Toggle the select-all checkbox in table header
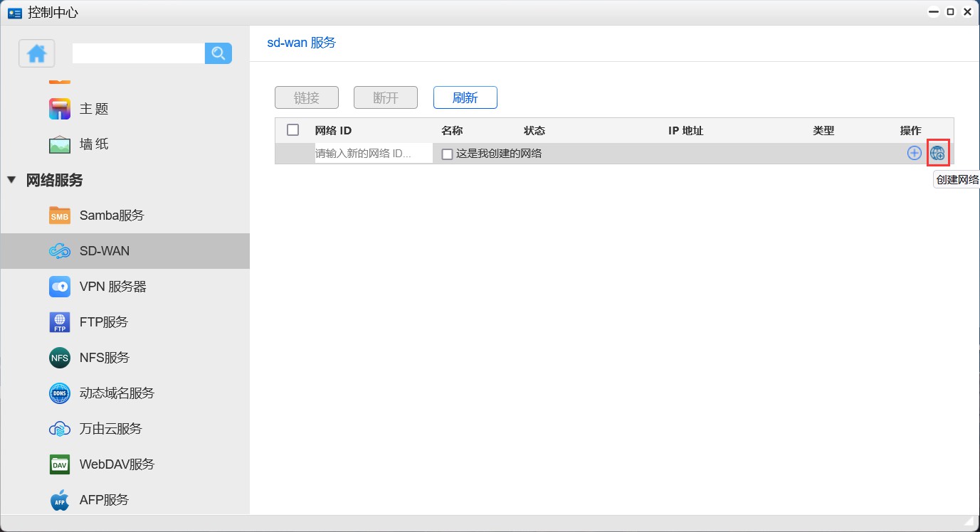This screenshot has width=980, height=532. point(293,129)
